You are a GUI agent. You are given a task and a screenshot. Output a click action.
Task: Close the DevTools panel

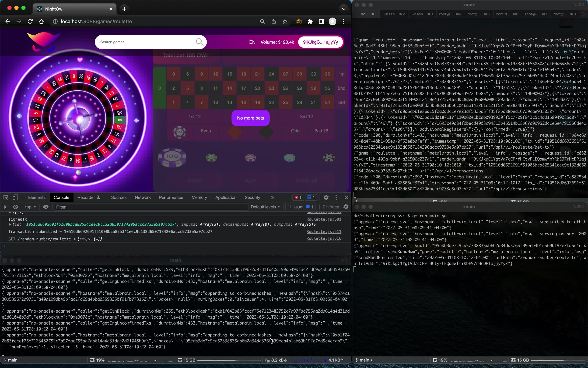[x=346, y=197]
